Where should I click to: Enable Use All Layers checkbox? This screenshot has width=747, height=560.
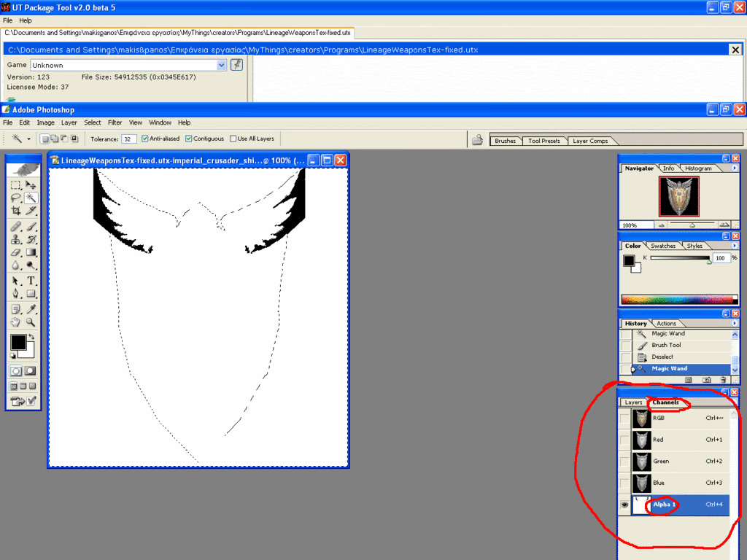(233, 139)
